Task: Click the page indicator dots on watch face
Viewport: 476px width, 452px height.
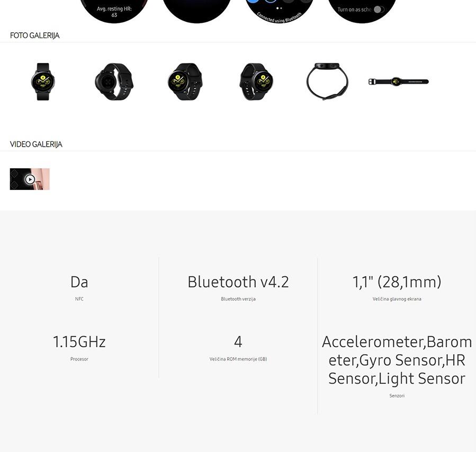Action: tap(279, 8)
